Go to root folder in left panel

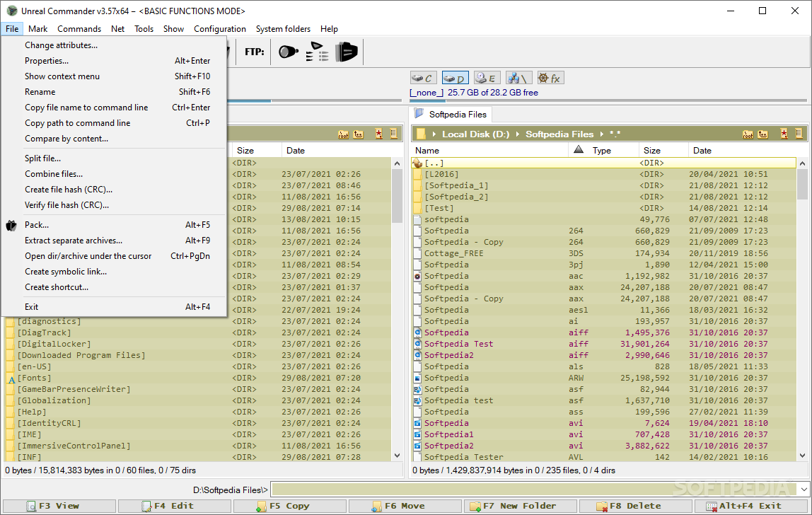point(343,134)
